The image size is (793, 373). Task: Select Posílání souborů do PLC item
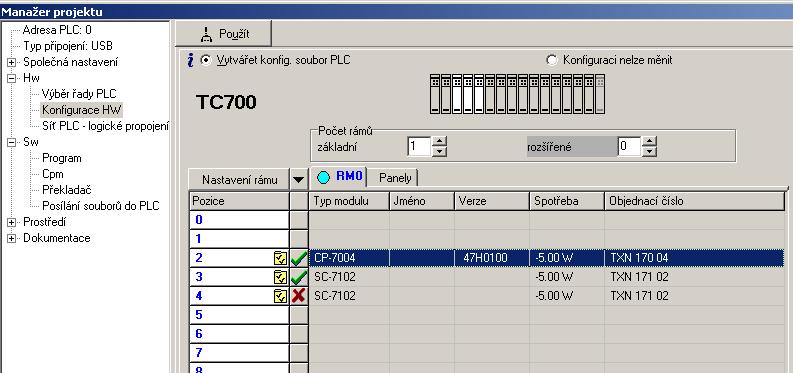tap(101, 206)
